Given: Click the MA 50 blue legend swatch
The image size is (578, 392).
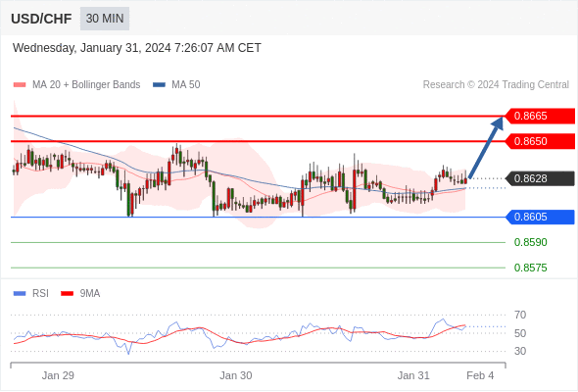Looking at the screenshot, I should (159, 85).
